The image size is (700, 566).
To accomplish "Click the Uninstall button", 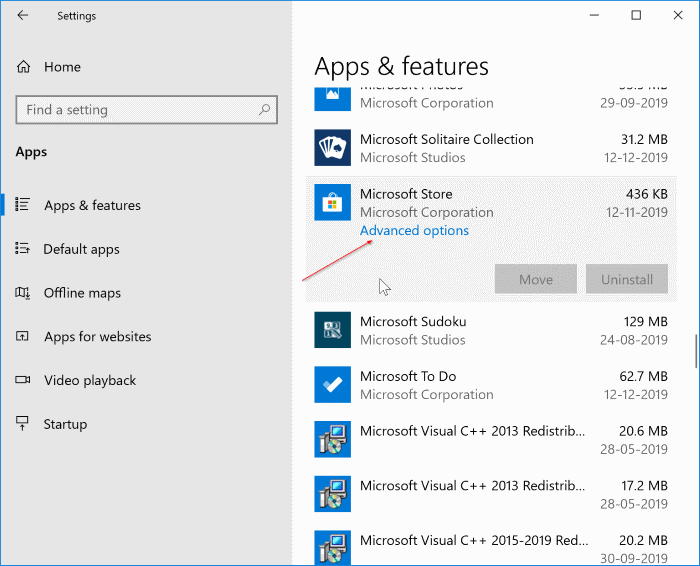I will point(627,279).
